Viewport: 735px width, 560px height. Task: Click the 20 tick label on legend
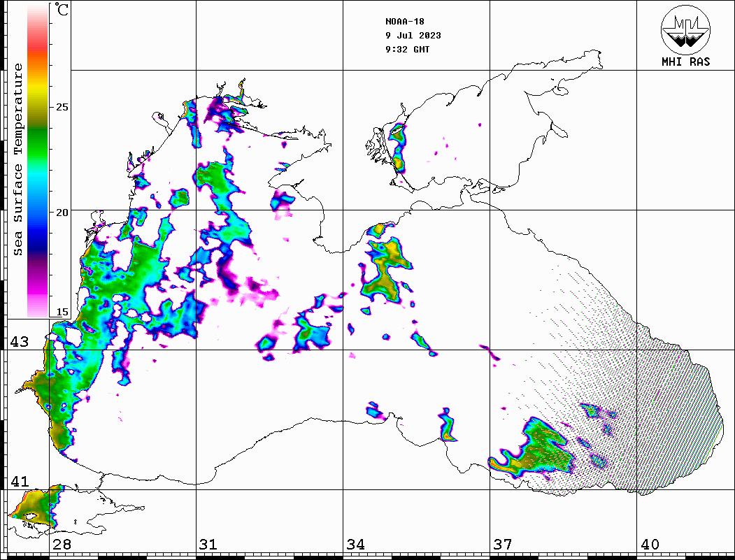[62, 213]
